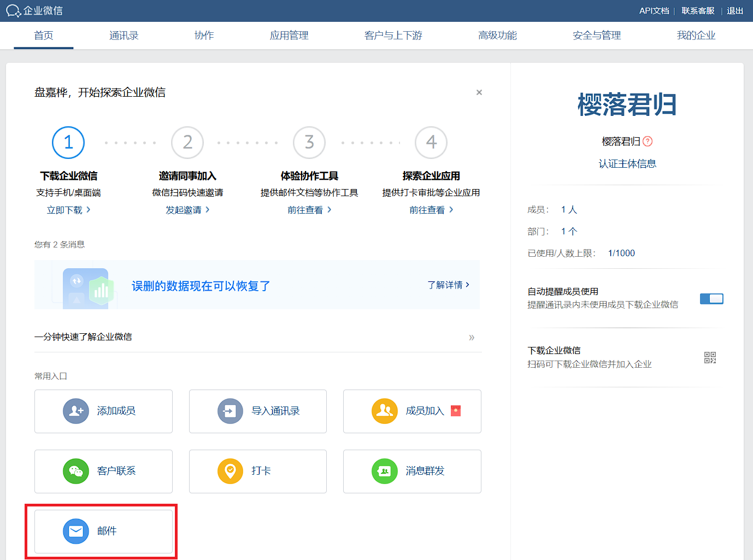The width and height of the screenshot is (753, 560).
Task: Open the 应用管理 tab
Action: pyautogui.click(x=289, y=36)
